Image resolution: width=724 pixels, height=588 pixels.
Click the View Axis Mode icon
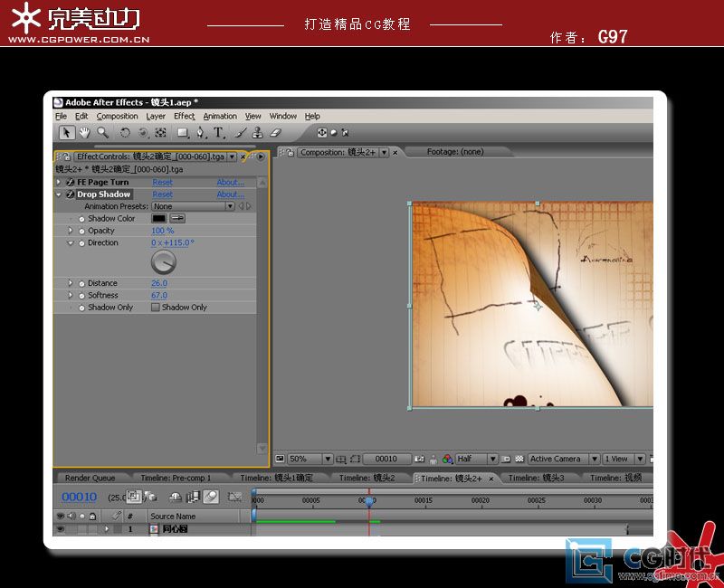[345, 133]
